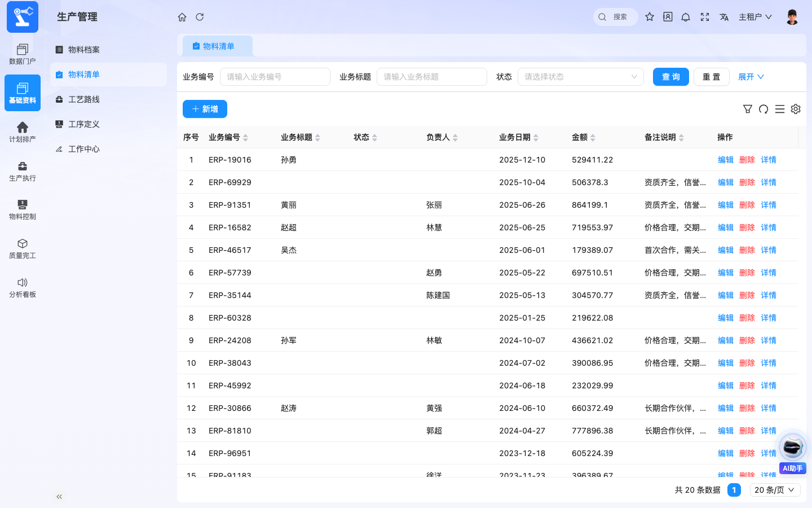Image resolution: width=812 pixels, height=508 pixels.
Task: Collapse the sidebar with double-chevron icon
Action: tap(59, 497)
